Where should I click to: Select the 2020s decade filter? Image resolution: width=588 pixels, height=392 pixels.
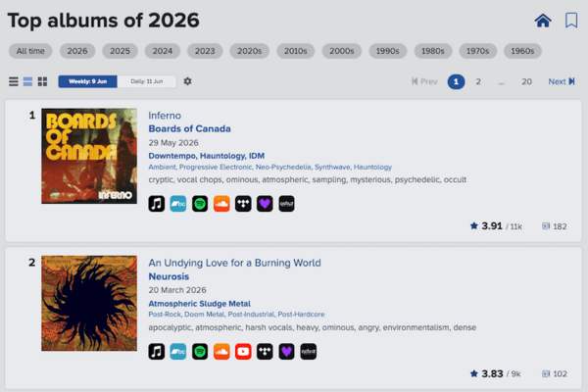[249, 51]
